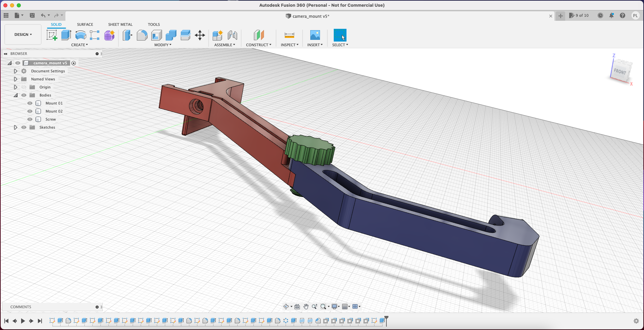Expand the Sketches folder

(15, 127)
